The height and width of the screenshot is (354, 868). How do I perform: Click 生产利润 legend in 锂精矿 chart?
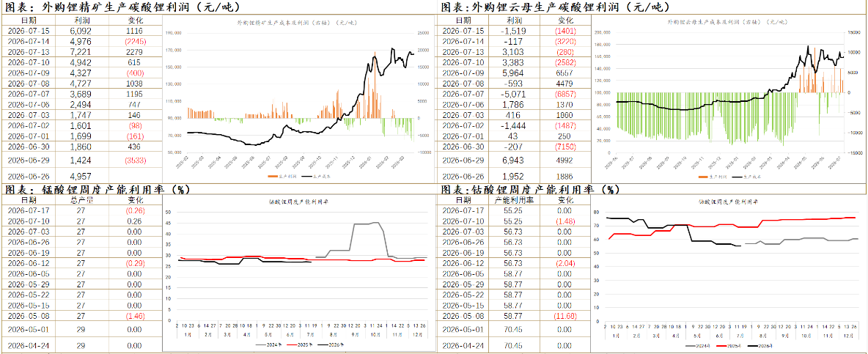tap(280, 176)
